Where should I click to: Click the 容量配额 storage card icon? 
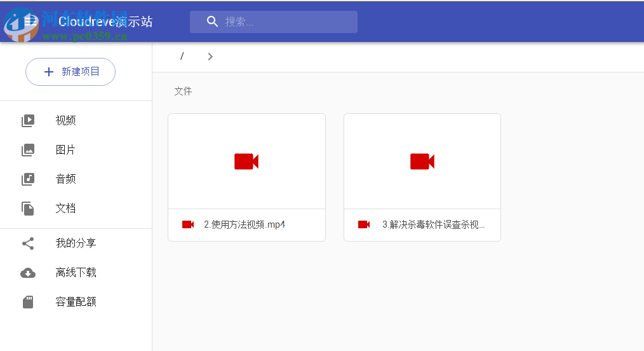[28, 302]
